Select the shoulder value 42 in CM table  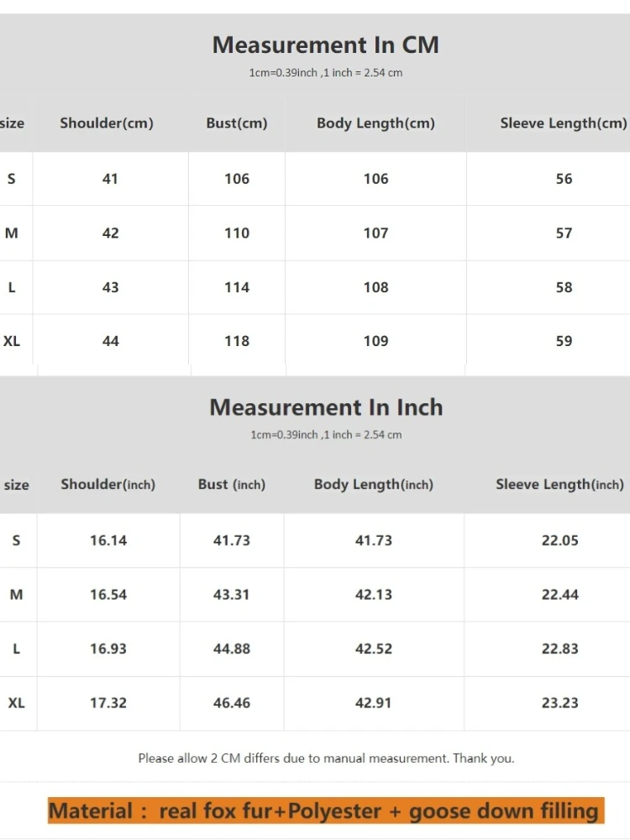(110, 233)
